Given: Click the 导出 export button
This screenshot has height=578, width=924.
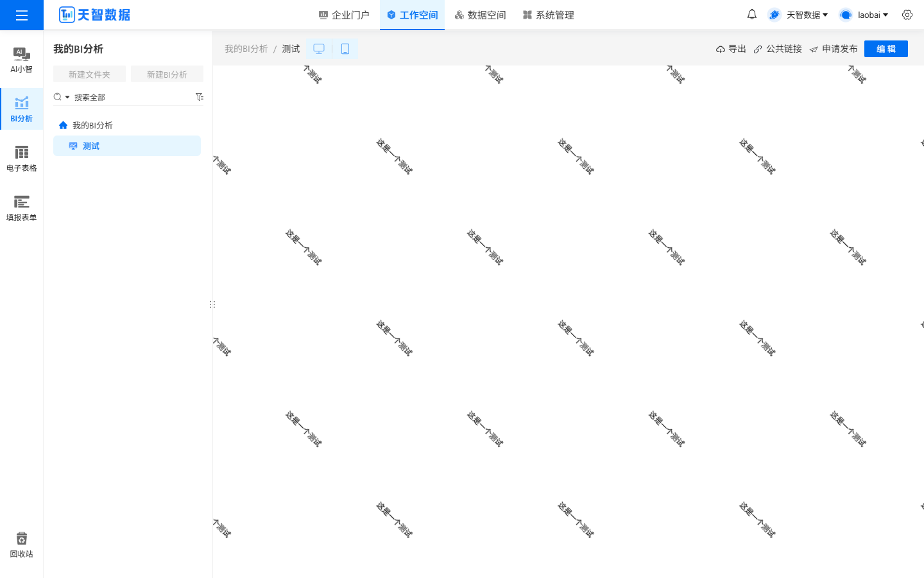Looking at the screenshot, I should pos(731,49).
